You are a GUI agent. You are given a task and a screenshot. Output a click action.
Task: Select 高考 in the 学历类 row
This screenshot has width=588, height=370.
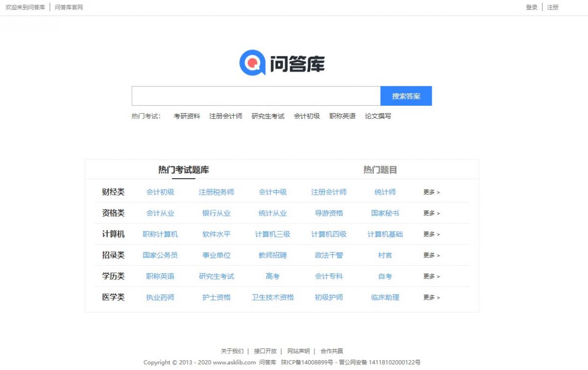272,277
